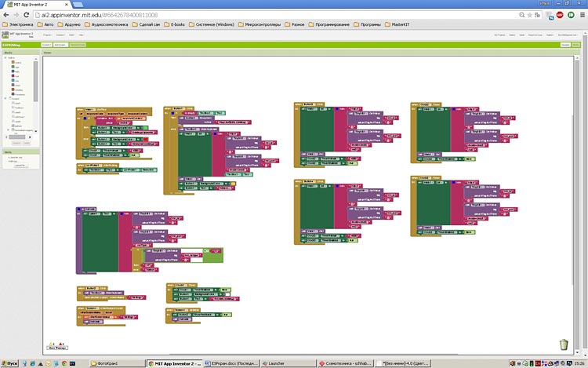Open the Connect menu
Viewport: 588px width, 368px height.
coord(60,35)
